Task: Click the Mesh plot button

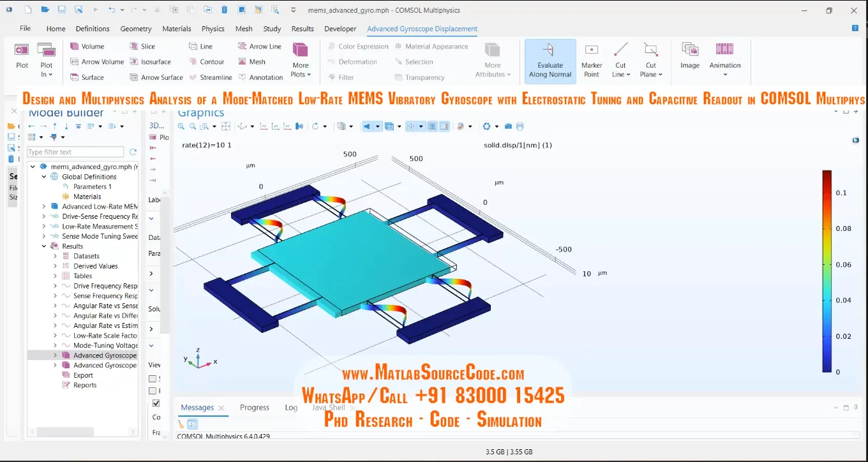Action: point(251,62)
